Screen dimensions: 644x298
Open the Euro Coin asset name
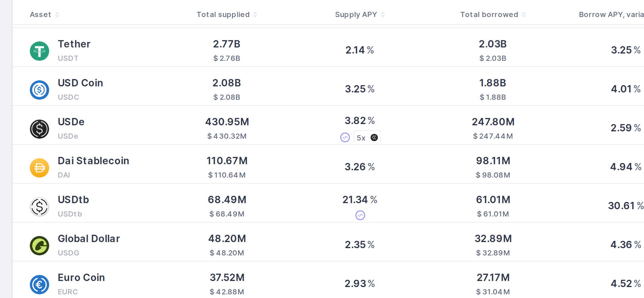click(81, 278)
